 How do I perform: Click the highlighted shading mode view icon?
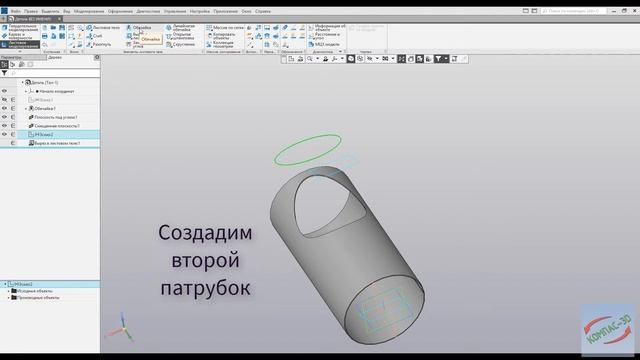(x=351, y=59)
